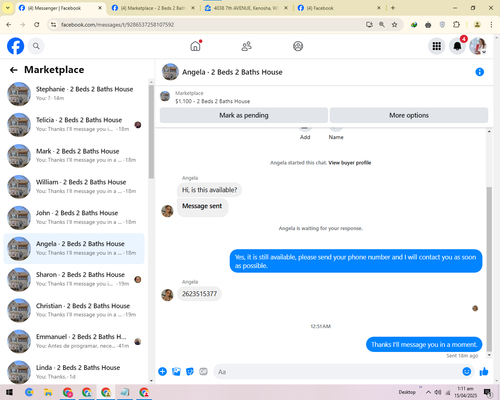Viewport: 500px width, 400px height.
Task: Open Stephanie's chat in list
Action: [74, 94]
